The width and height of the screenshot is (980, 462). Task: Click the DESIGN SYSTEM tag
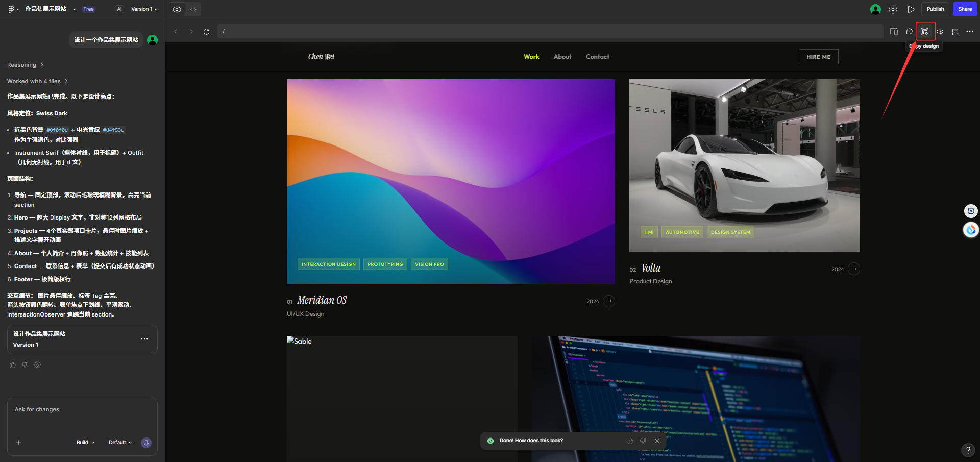pyautogui.click(x=730, y=232)
